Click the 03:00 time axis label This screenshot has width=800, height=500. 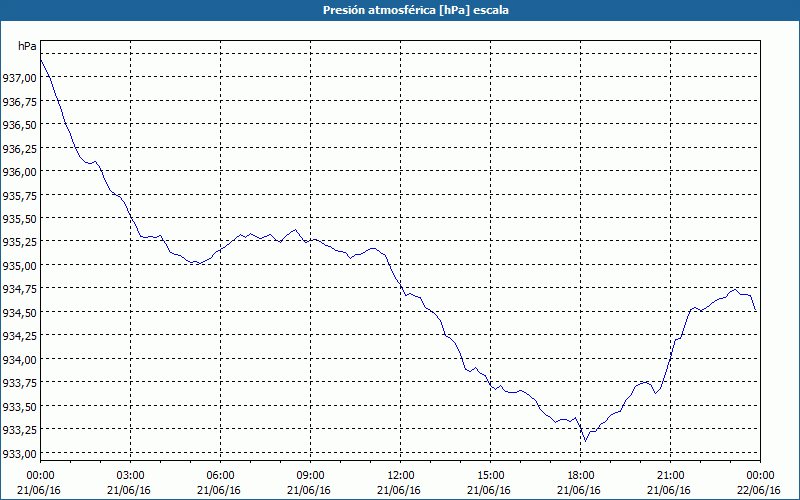131,476
